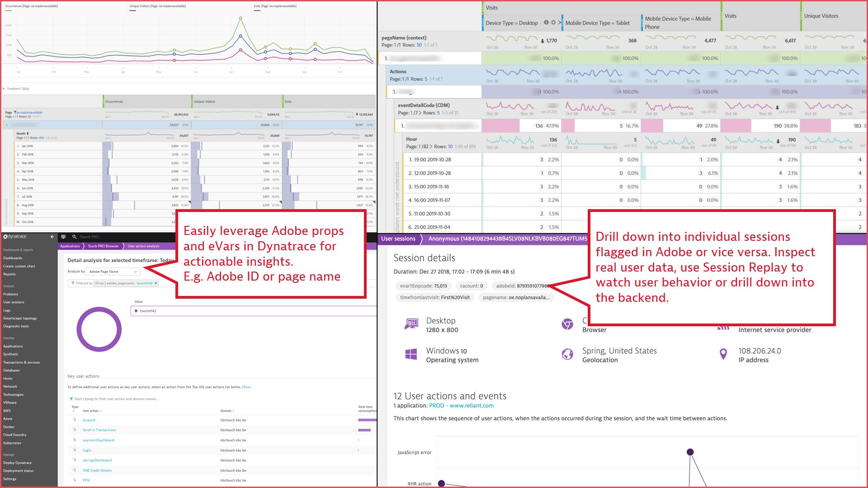The image size is (868, 488).
Task: Open Dashboards in Dynatrace sidebar
Action: (13, 258)
